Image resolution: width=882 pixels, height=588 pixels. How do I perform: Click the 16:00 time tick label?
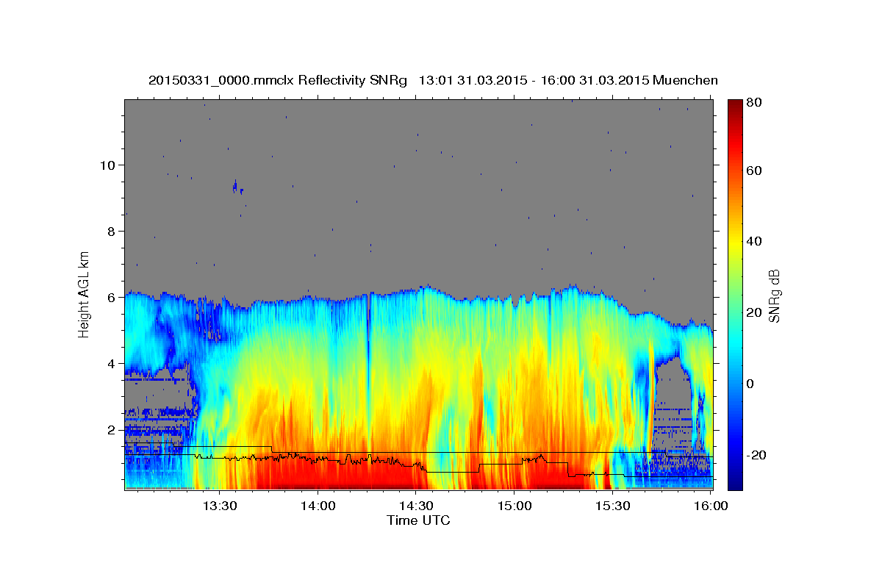pos(711,506)
